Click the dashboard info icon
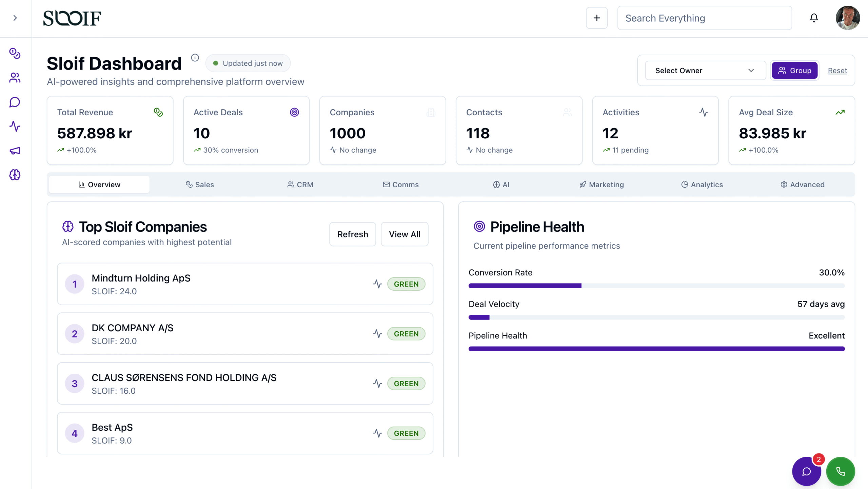 (195, 58)
